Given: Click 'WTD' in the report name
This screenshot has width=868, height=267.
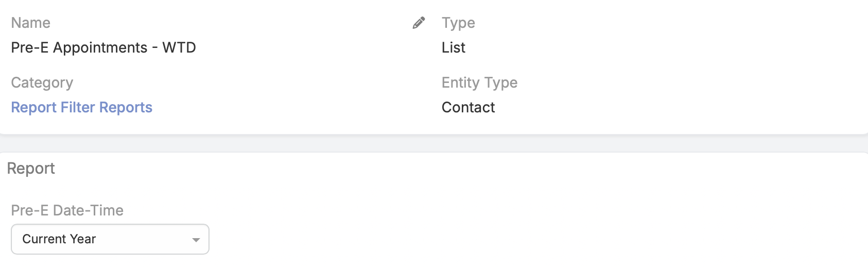Looking at the screenshot, I should pos(179,47).
